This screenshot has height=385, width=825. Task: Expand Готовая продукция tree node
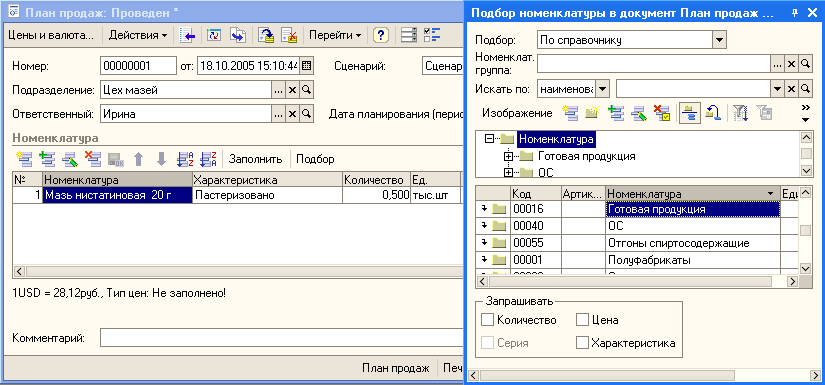pyautogui.click(x=508, y=156)
